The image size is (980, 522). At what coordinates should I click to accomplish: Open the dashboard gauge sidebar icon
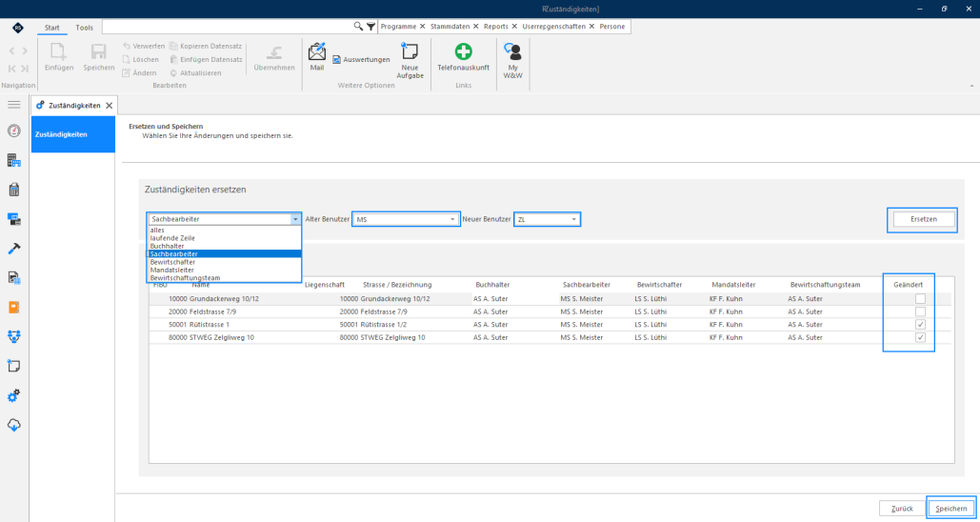click(13, 130)
